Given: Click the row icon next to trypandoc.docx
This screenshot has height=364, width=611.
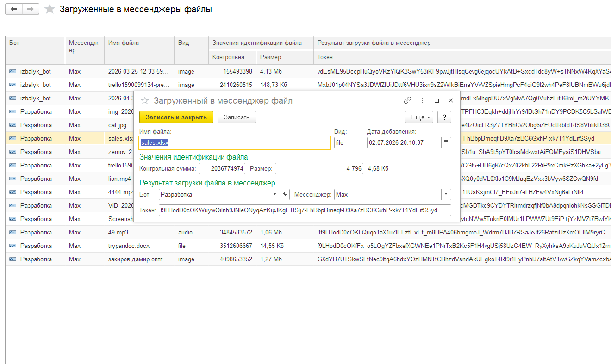Looking at the screenshot, I should click(12, 246).
